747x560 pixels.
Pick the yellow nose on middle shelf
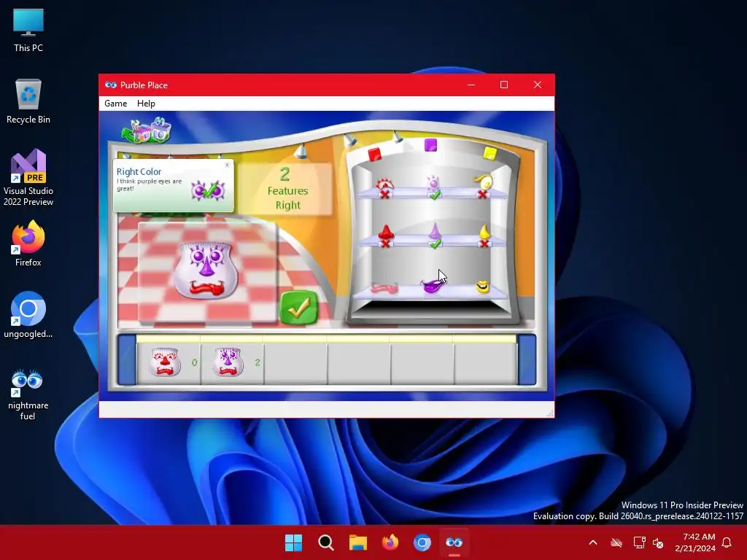coord(484,233)
